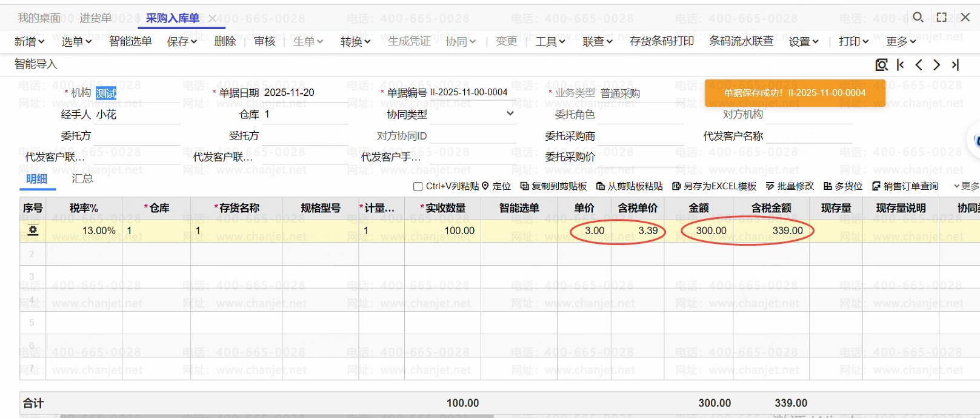Image resolution: width=980 pixels, height=418 pixels.
Task: Click the search magnifier icon at top right
Action: tap(918, 17)
